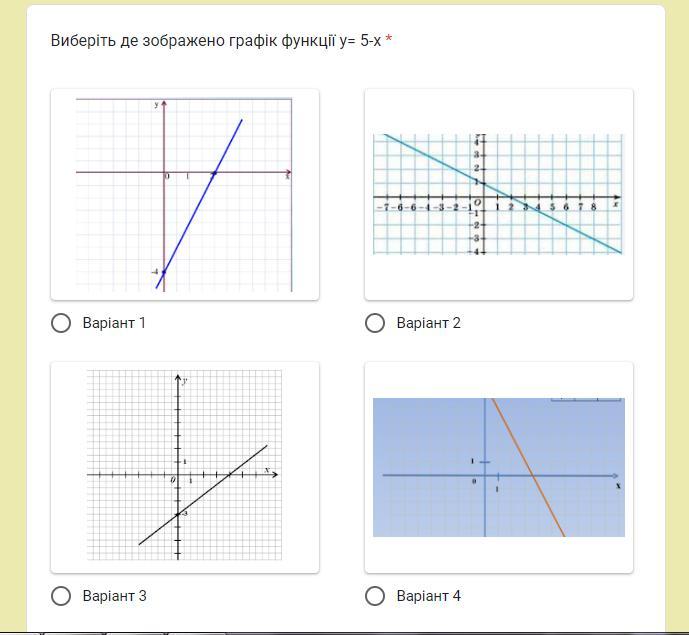
Task: Click the -4 point on first graph's y-axis
Action: point(164,272)
